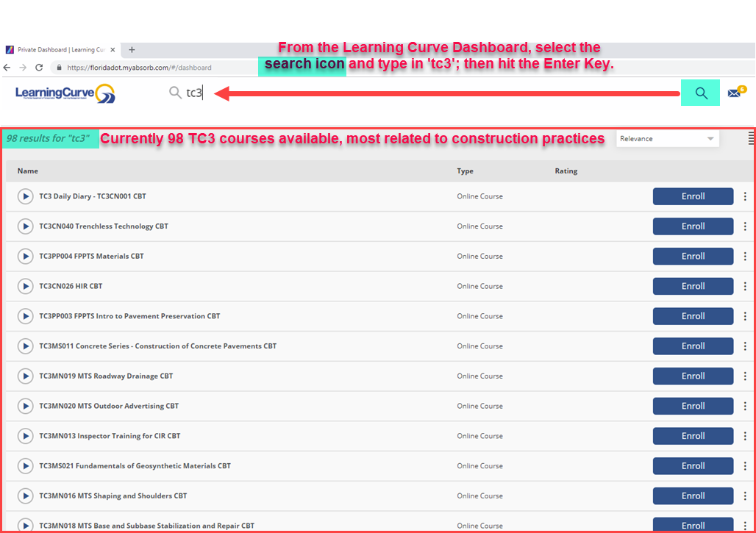Enroll in TC3 Daily Diary course
This screenshot has height=533, width=756.
[x=693, y=196]
